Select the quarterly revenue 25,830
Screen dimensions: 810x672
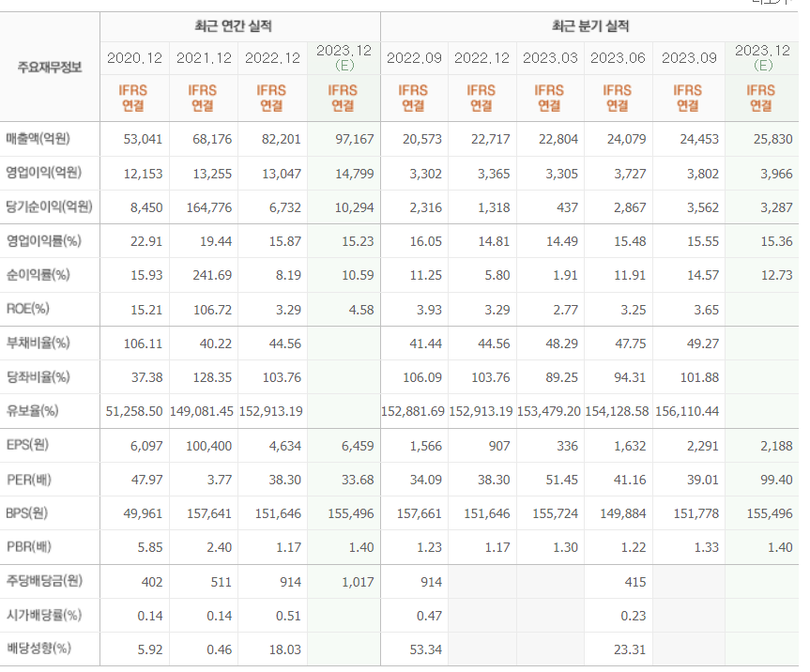(772, 140)
